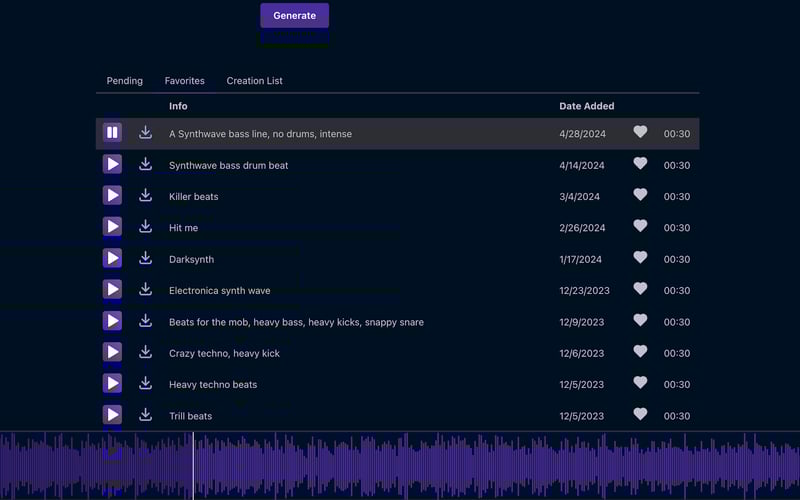
Task: Play the Trill beats track
Action: tap(112, 415)
